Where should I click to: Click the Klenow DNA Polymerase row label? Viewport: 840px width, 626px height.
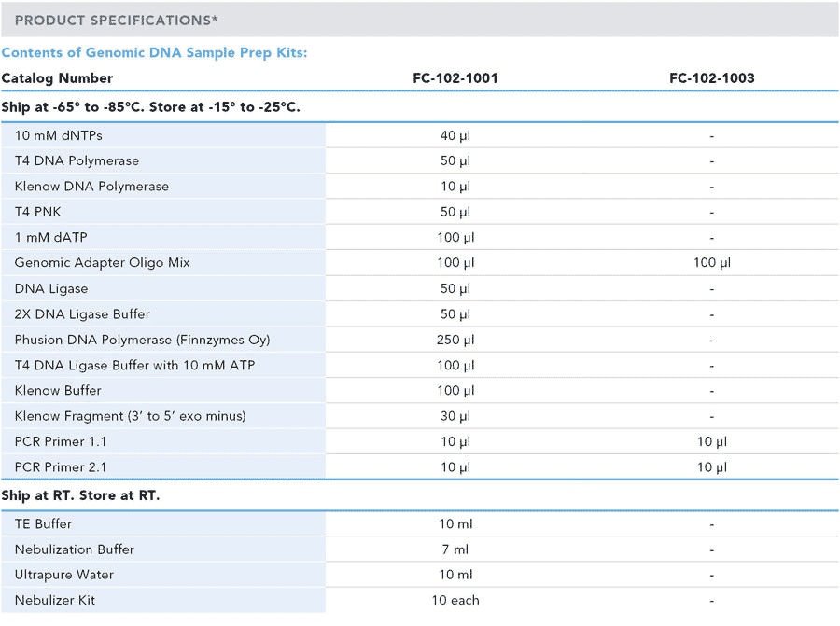point(91,187)
